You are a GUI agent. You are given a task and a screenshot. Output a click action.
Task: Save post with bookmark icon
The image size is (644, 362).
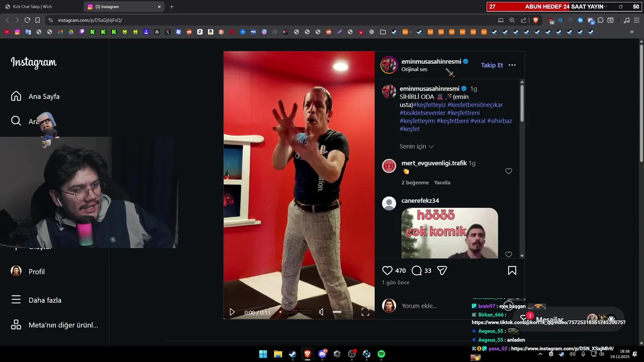(512, 270)
